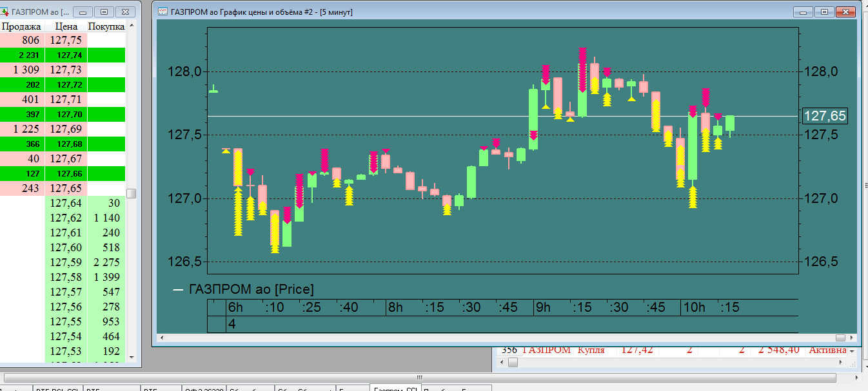
Task: Click sell volume 202 cell
Action: point(22,84)
